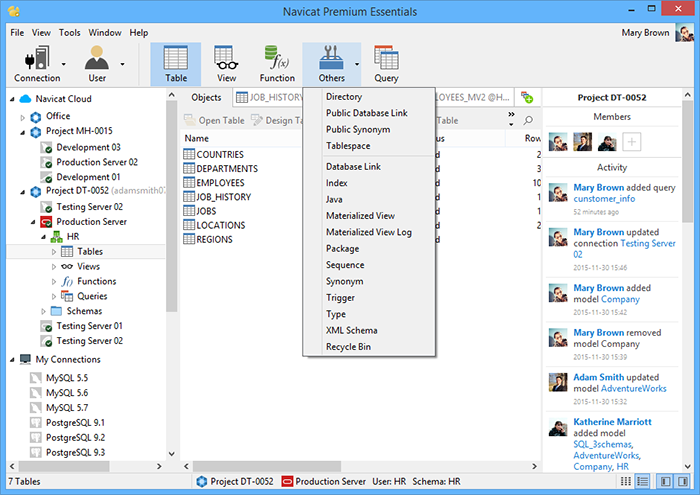Click the Open Table button
The width and height of the screenshot is (700, 495).
214,121
